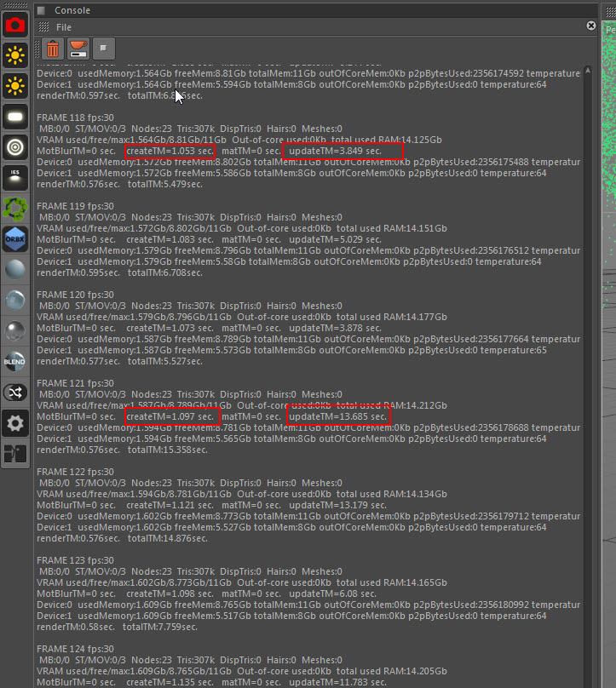Screen dimensions: 616x688
Task: Create the dark specular material sphere
Action: click(15, 331)
